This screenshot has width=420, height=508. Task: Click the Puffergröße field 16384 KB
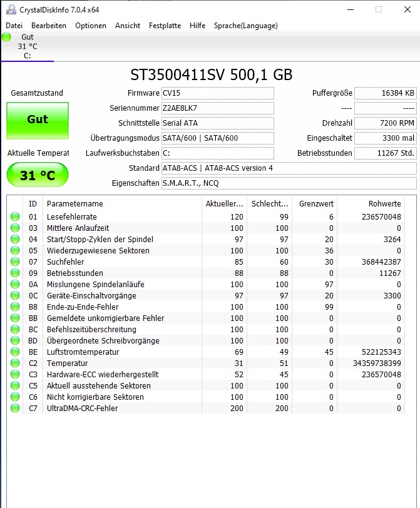(x=386, y=93)
